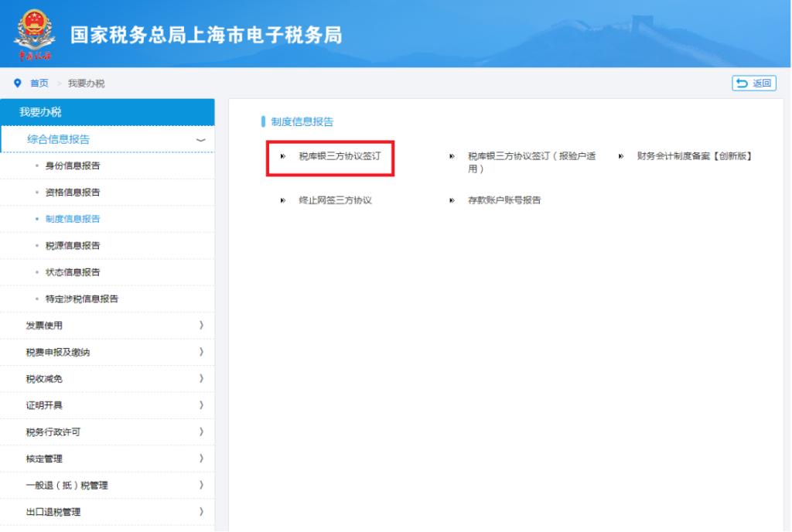792x532 pixels.
Task: Select 身份信息报告 in the sidebar
Action: [x=73, y=166]
